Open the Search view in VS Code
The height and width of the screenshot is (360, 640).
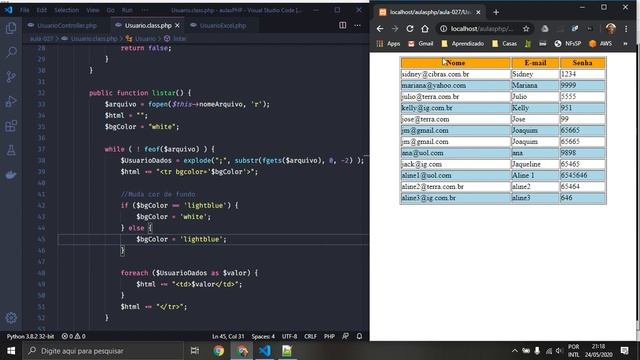click(x=11, y=52)
